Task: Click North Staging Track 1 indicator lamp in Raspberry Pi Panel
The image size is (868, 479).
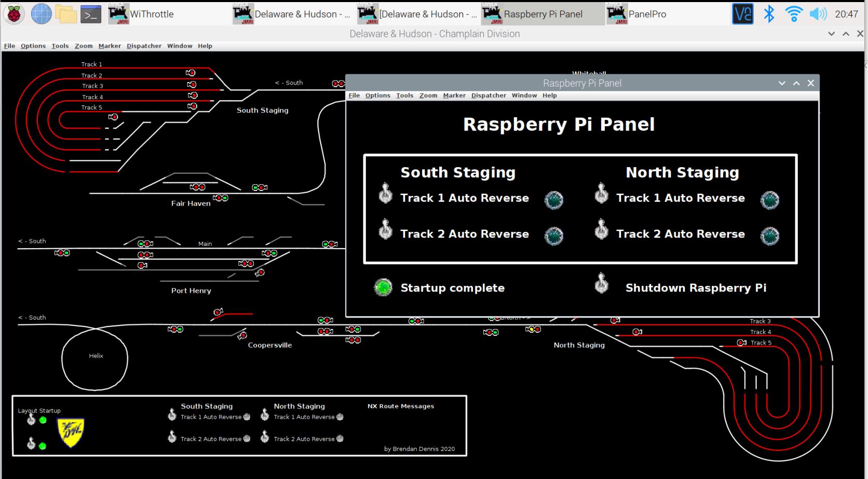Action: (770, 200)
